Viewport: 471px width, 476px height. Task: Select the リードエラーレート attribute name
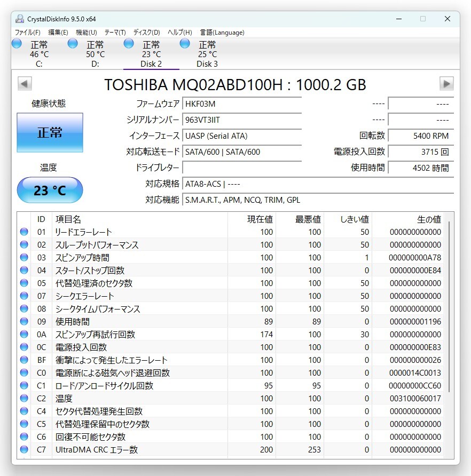point(83,232)
